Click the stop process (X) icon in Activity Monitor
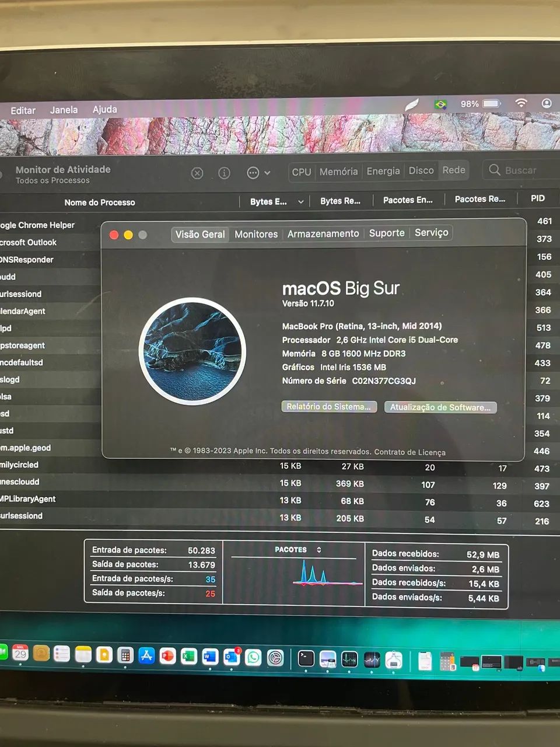 (197, 173)
